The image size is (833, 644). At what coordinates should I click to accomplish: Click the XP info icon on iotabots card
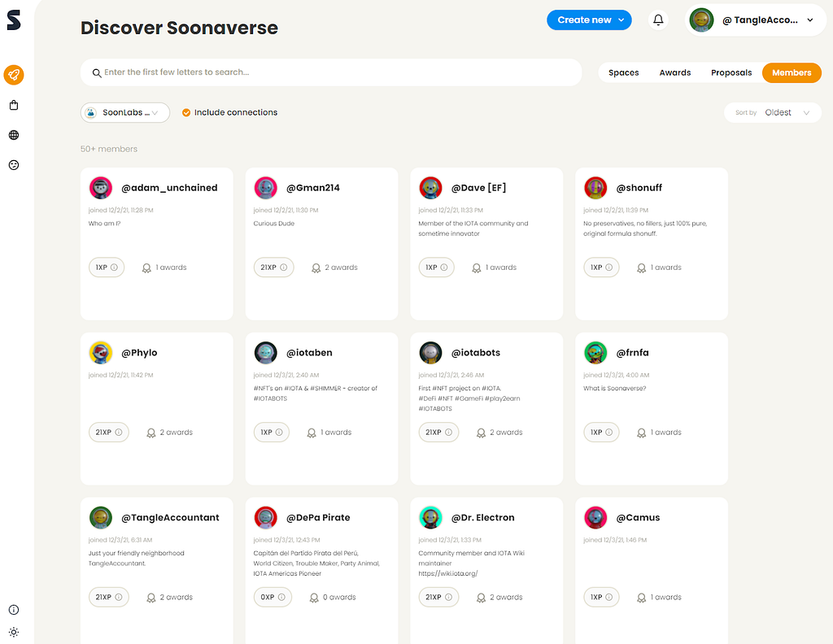pos(448,432)
